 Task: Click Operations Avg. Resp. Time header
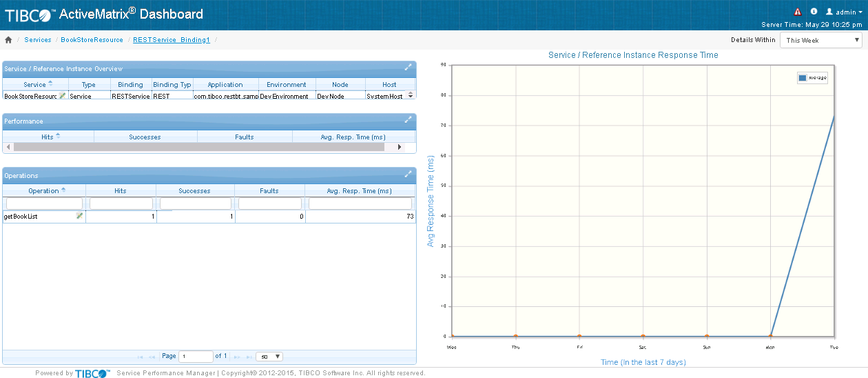coord(360,190)
